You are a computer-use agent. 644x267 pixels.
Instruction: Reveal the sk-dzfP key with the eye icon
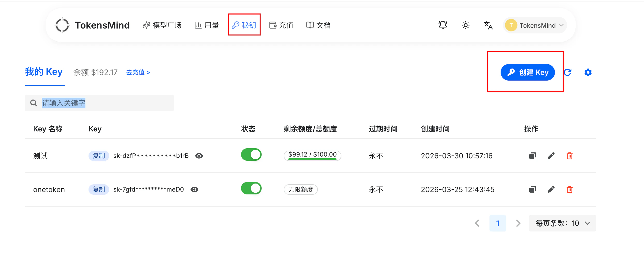pyautogui.click(x=199, y=156)
